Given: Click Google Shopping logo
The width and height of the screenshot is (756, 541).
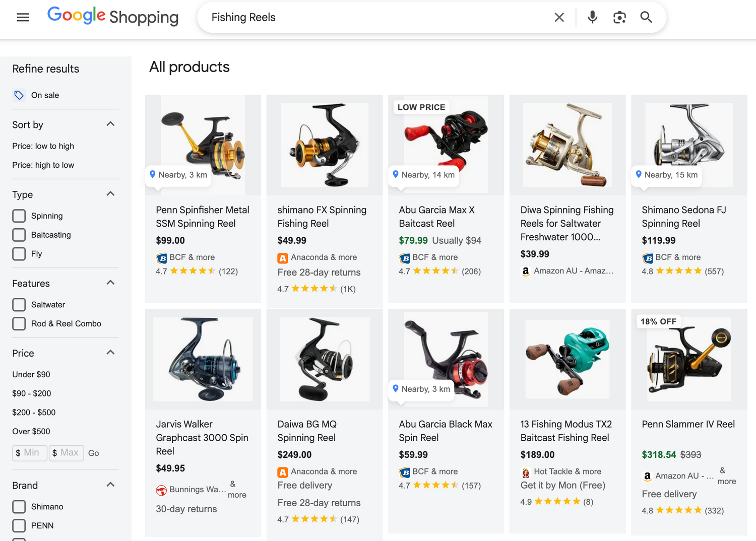Looking at the screenshot, I should 113,17.
